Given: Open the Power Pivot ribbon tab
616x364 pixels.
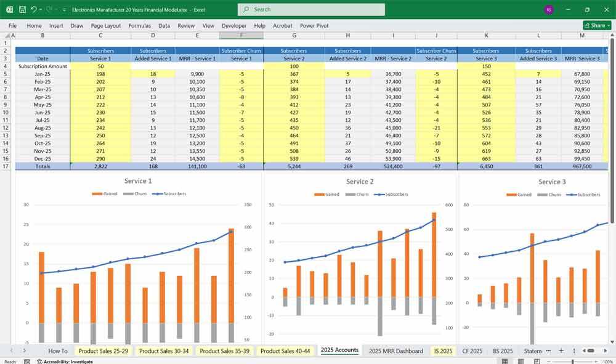Looking at the screenshot, I should (315, 25).
